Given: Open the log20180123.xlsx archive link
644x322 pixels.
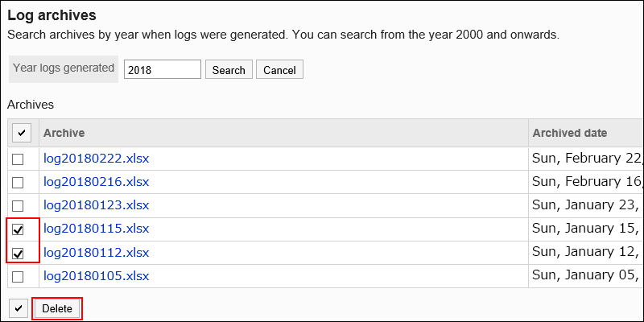Looking at the screenshot, I should point(96,205).
